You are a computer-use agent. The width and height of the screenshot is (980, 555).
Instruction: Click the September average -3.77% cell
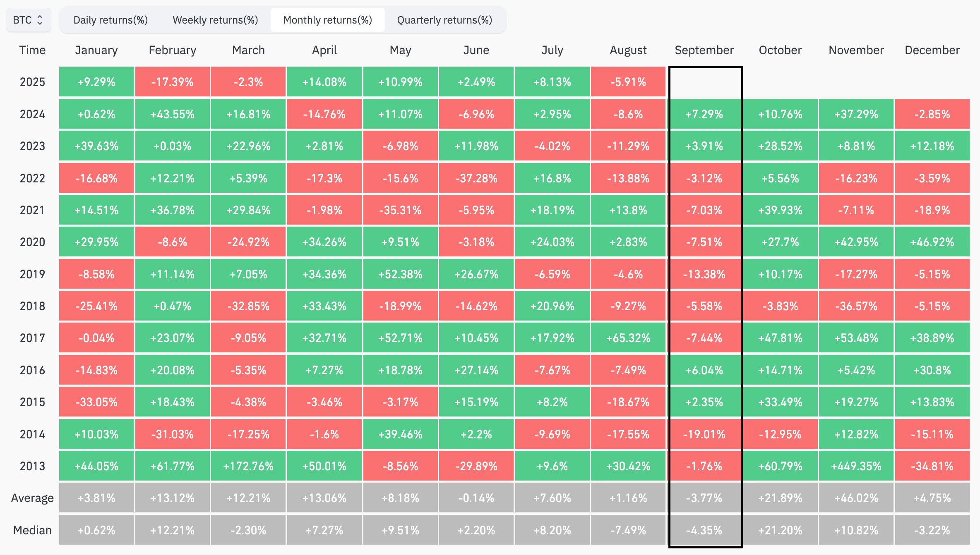point(704,498)
